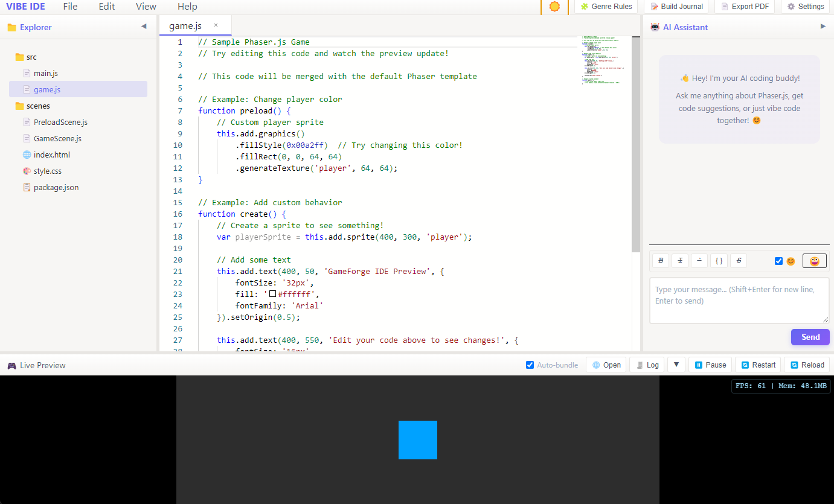Open Settings
The height and width of the screenshot is (504, 834).
805,7
